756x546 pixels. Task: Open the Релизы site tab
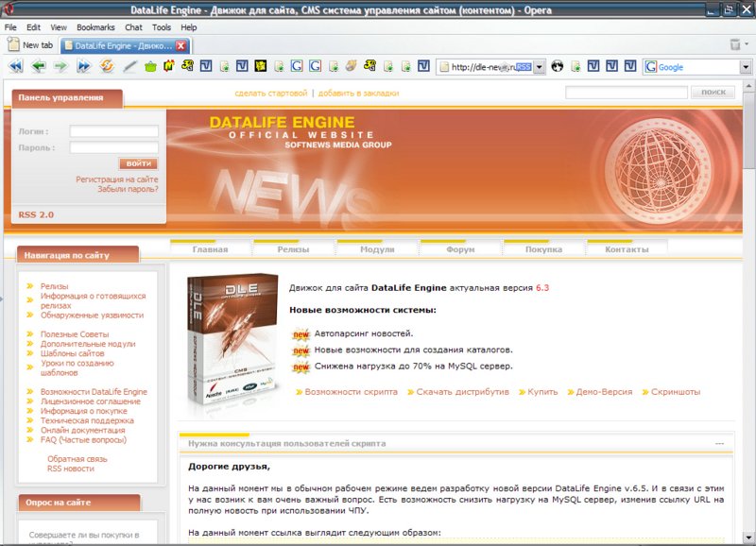[293, 248]
